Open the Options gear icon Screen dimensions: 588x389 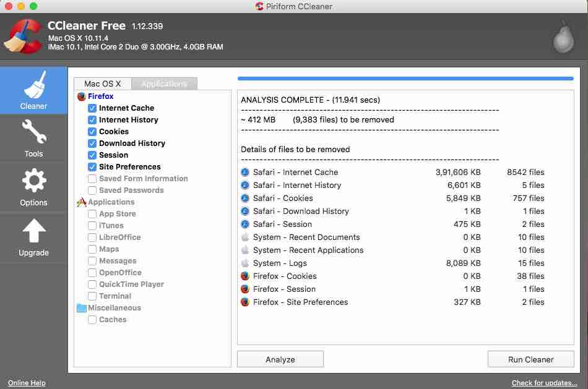[x=34, y=181]
